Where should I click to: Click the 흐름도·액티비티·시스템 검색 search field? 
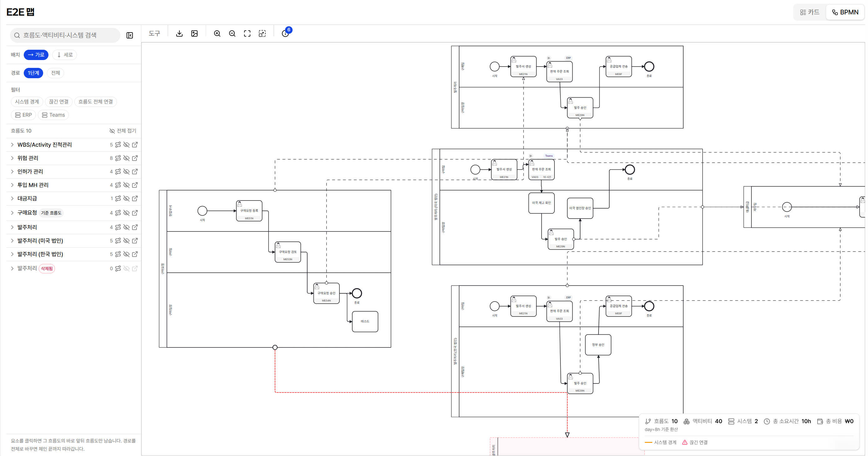coord(65,35)
